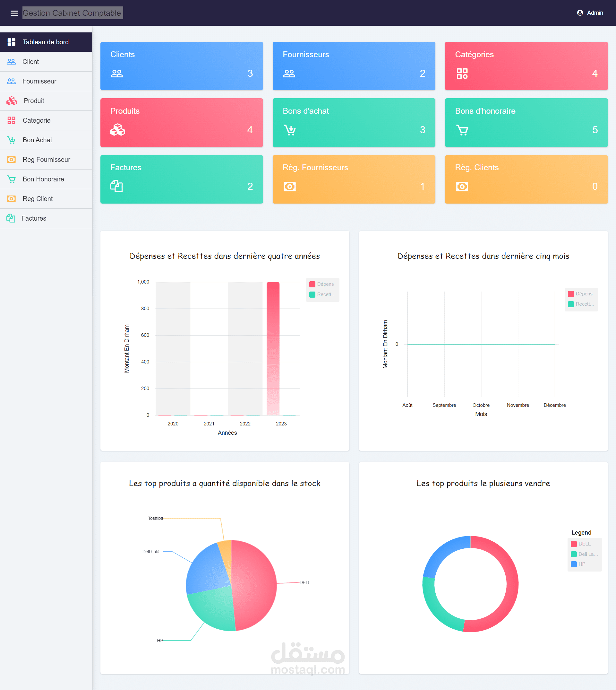Click the Tableau de bord dashboard icon
This screenshot has width=616, height=690.
tap(12, 42)
